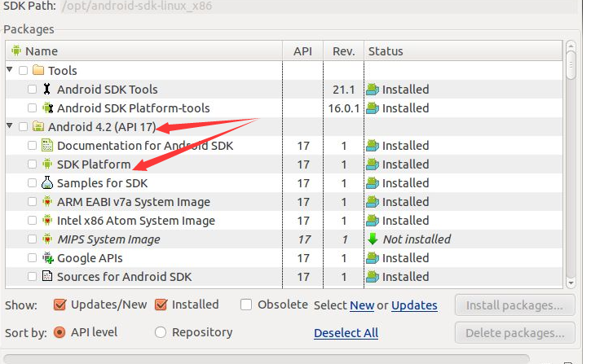Screen dimensions: 613x364
Task: Collapse the Android 4.2 (API 17) group
Action: click(x=10, y=125)
